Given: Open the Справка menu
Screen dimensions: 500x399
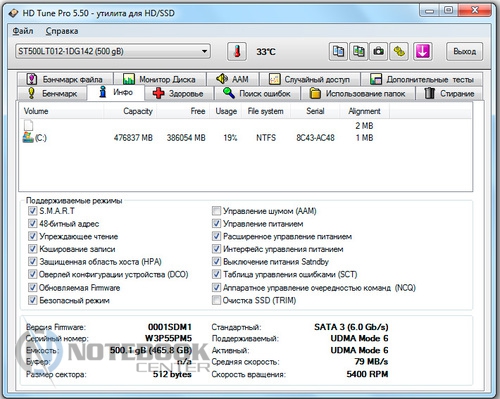Looking at the screenshot, I should 62,31.
